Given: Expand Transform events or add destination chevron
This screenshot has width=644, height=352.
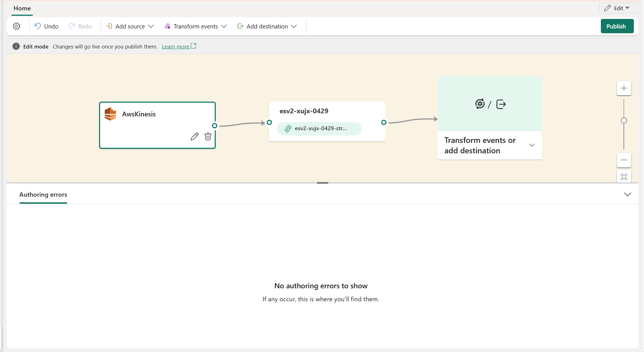Looking at the screenshot, I should (x=532, y=145).
